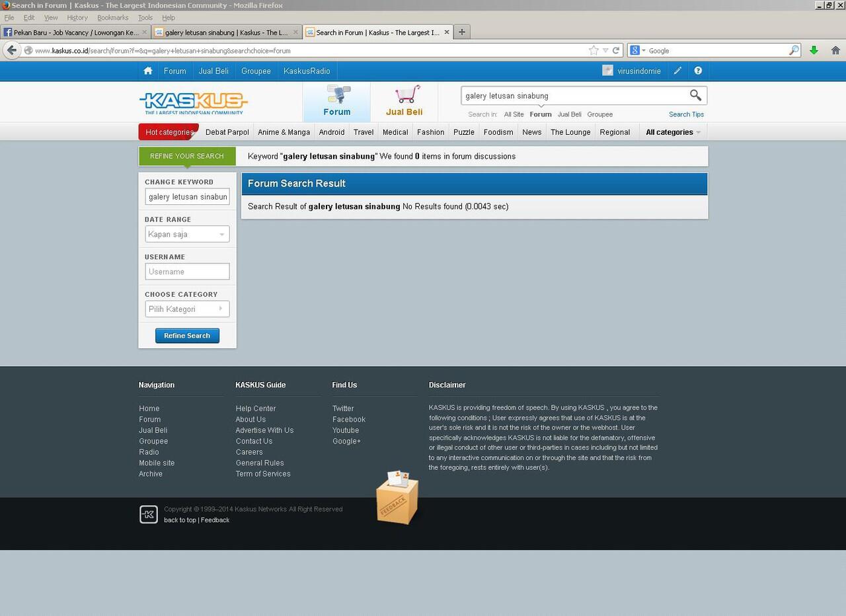Open Facebook link under Find Us
Viewport: 846px width, 616px height.
pyautogui.click(x=349, y=419)
